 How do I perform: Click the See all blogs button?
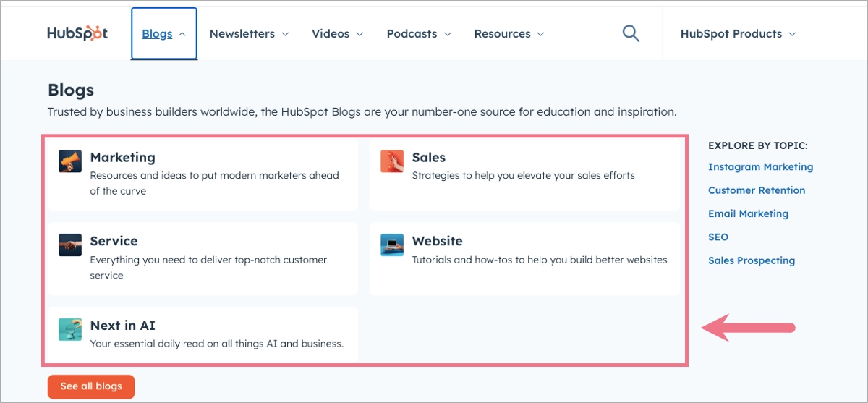pos(91,386)
